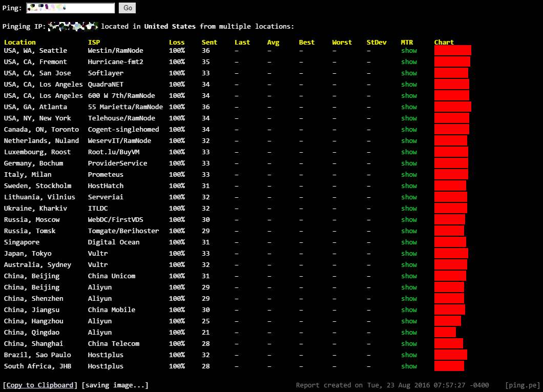Show MTR for South Africa, JHB

coord(409,366)
